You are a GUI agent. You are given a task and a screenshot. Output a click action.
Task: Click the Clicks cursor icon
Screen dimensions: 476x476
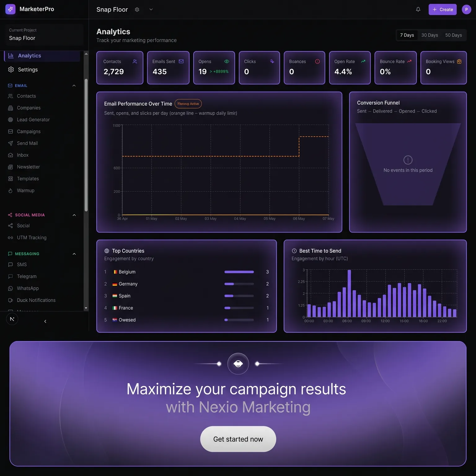[272, 61]
